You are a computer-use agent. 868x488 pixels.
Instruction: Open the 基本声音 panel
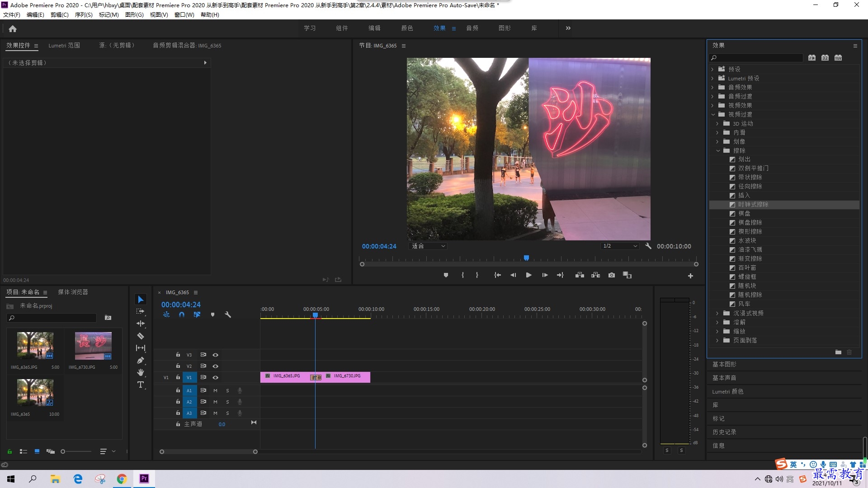(x=724, y=378)
